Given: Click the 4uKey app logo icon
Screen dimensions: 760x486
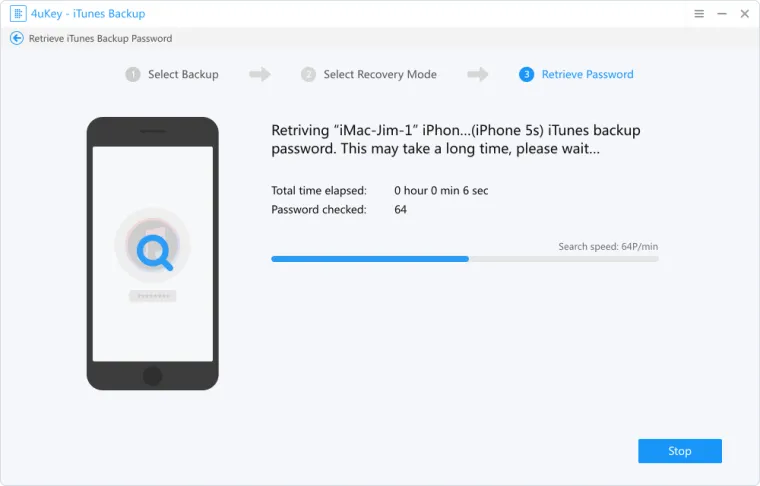Looking at the screenshot, I should (x=18, y=14).
